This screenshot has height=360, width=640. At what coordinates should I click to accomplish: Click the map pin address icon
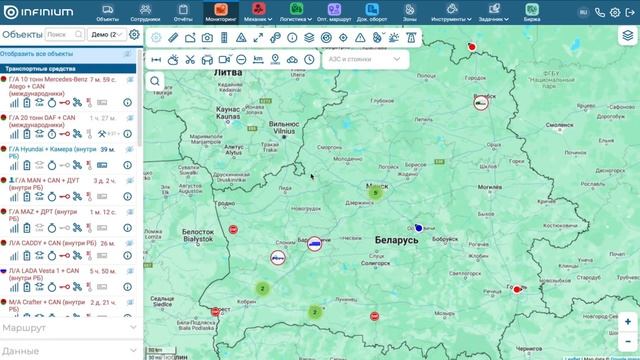tap(275, 60)
